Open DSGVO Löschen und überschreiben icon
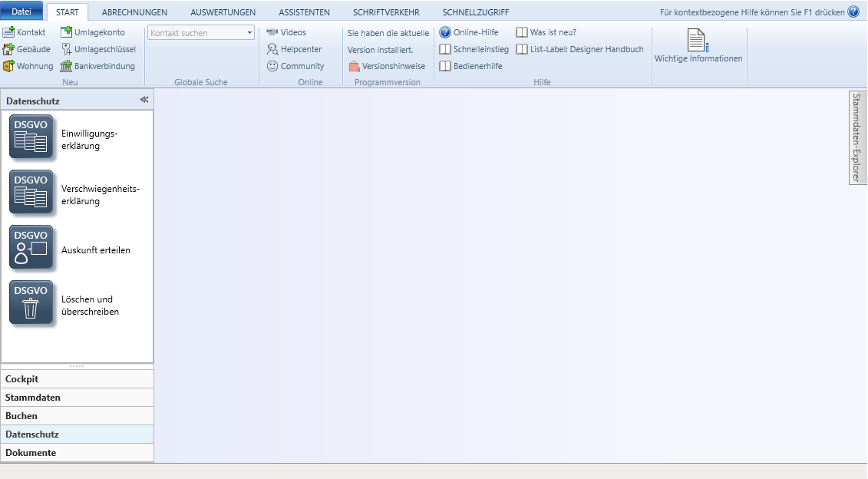Image resolution: width=868 pixels, height=479 pixels. click(x=31, y=302)
